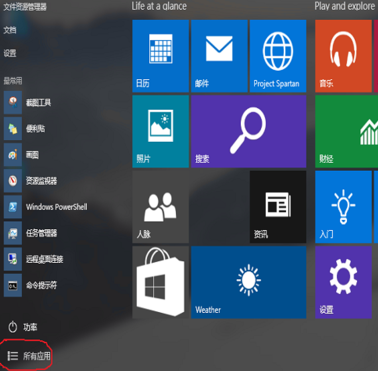The image size is (378, 371).
Task: Click the Life at a glance heading
Action: tap(159, 6)
